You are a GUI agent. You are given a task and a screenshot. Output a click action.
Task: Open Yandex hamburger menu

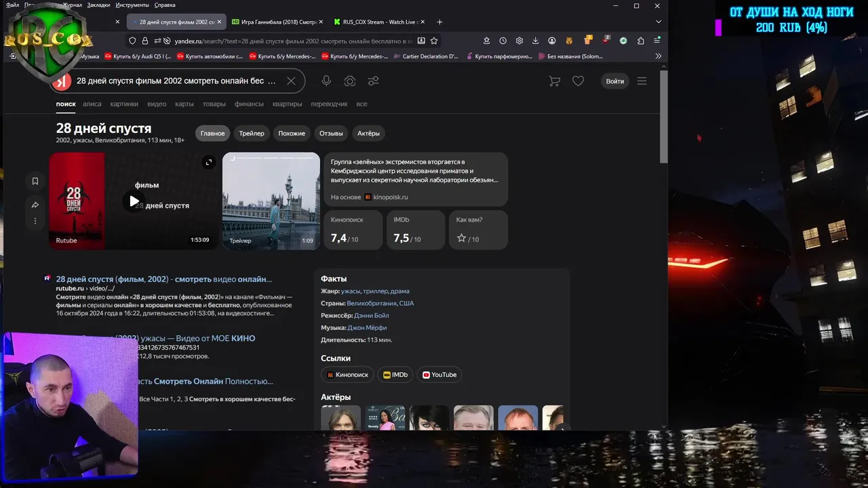642,81
